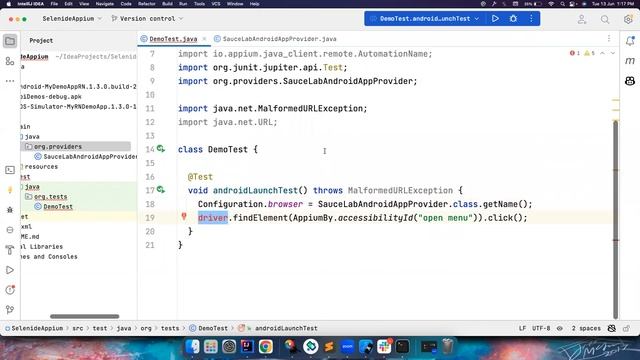This screenshot has height=360, width=640.
Task: Jump to next highlighted error down arrow
Action: [x=613, y=53]
